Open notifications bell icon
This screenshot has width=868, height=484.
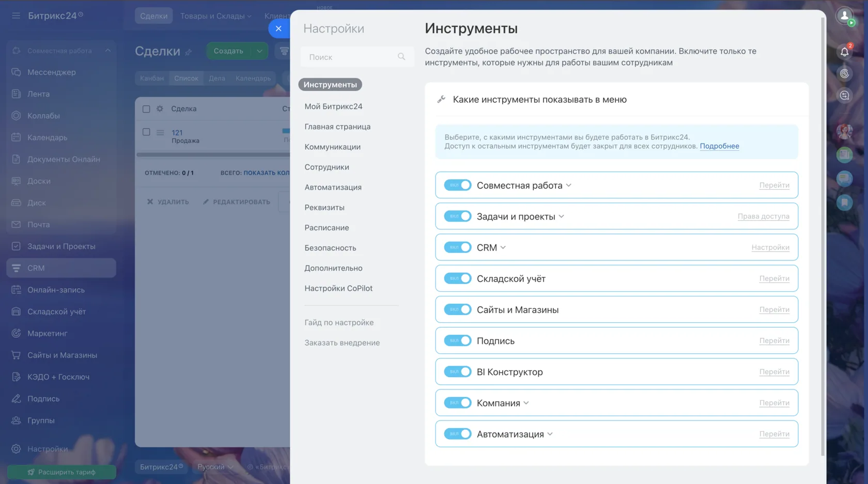point(844,52)
